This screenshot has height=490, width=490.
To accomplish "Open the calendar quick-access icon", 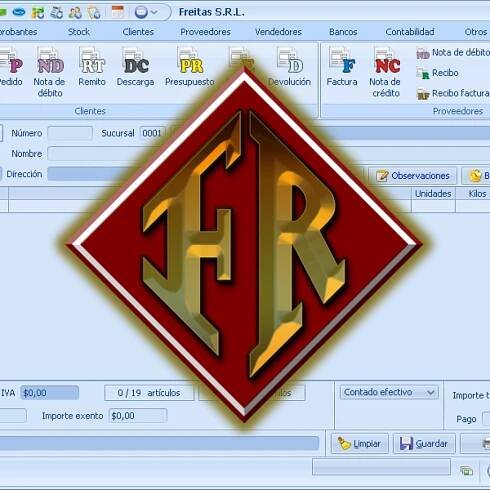I will coord(118,12).
